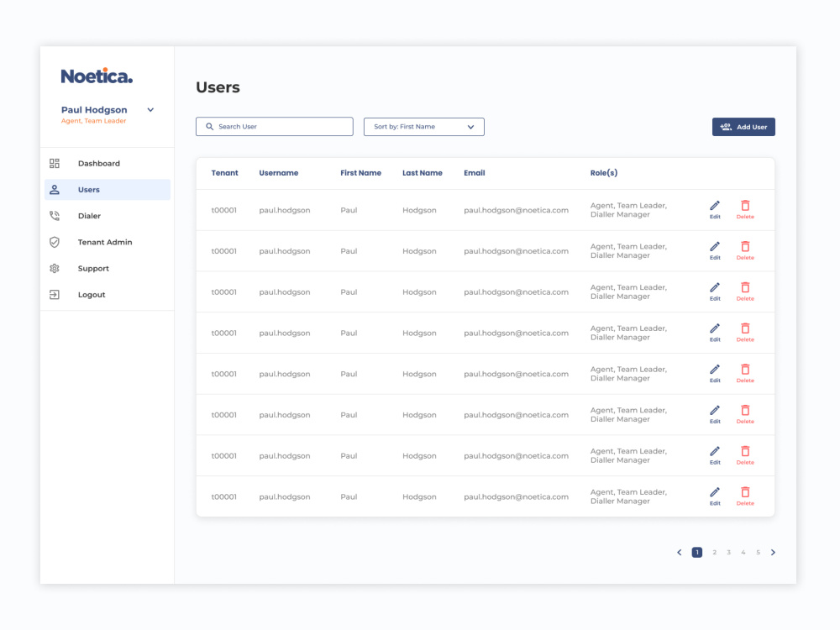Go to the previous page with the left arrow

(680, 553)
